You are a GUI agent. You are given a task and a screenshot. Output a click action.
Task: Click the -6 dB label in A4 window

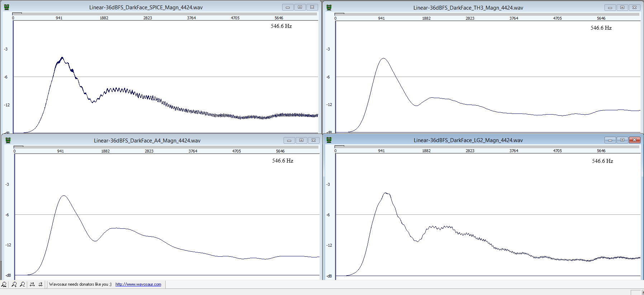pyautogui.click(x=7, y=215)
